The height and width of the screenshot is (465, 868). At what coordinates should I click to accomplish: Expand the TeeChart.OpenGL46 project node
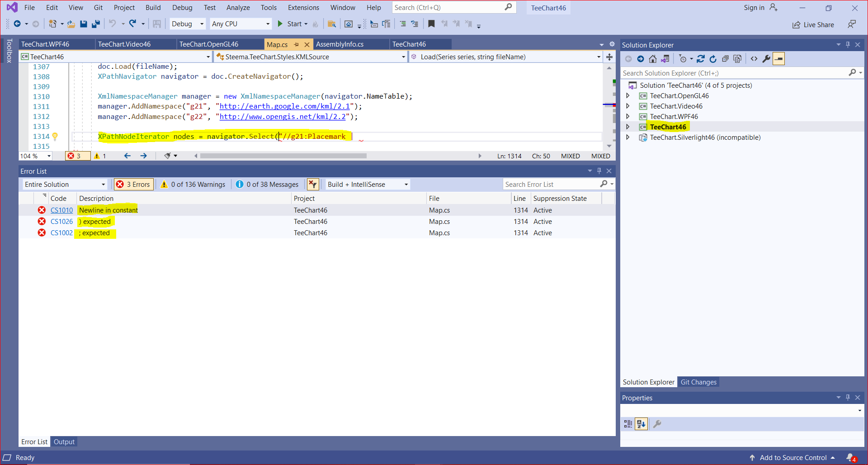(x=627, y=96)
